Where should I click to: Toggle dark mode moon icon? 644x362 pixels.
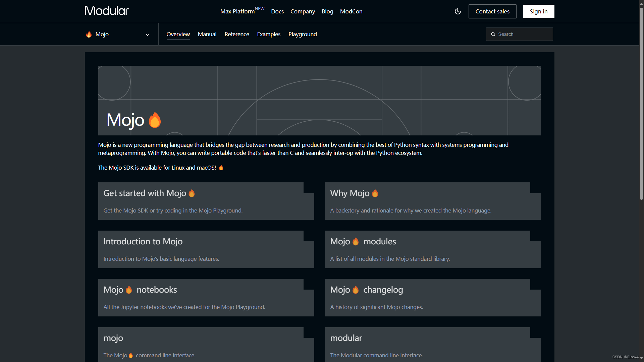(458, 11)
